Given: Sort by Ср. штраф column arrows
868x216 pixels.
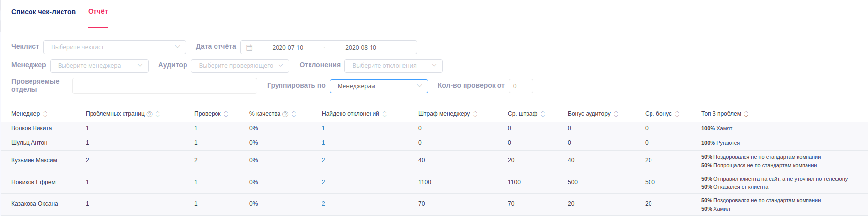Looking at the screenshot, I should click(543, 114).
